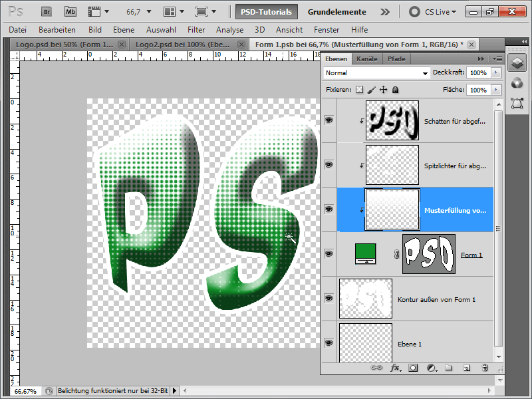Open the blend mode dropdown showing Normal
The width and height of the screenshot is (532, 399).
tap(376, 73)
